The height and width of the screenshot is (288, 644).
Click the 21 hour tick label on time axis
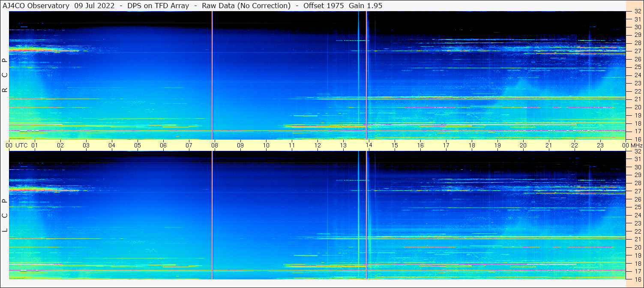coord(549,145)
